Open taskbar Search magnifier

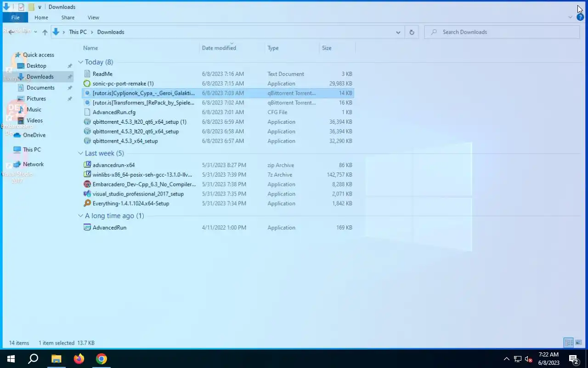click(33, 359)
